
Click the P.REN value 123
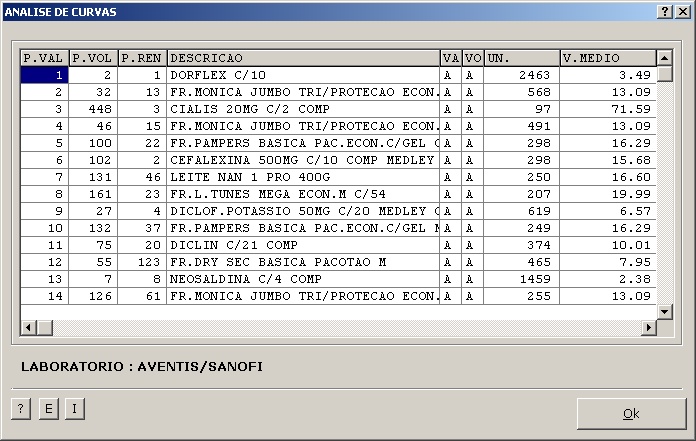click(149, 262)
